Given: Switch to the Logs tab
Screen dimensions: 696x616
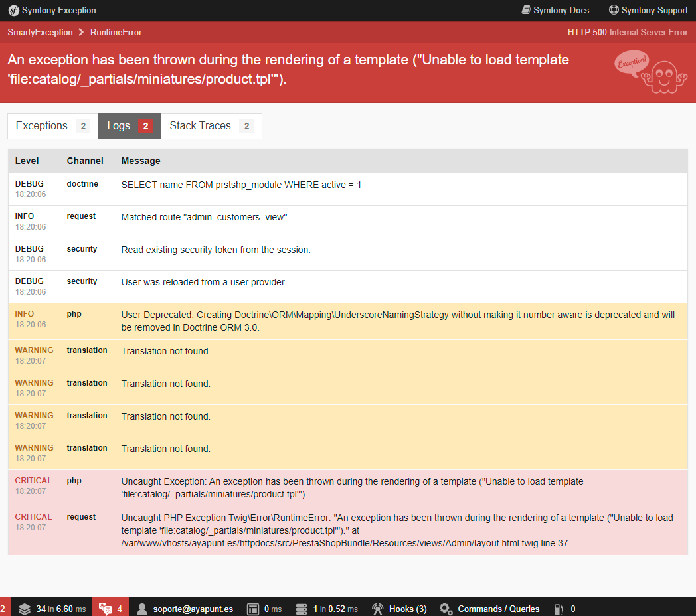Looking at the screenshot, I should (129, 126).
